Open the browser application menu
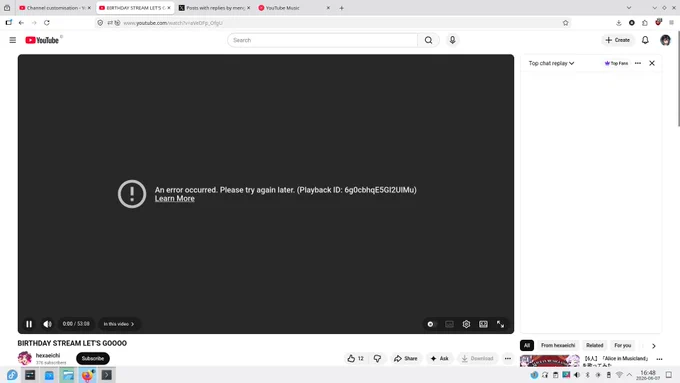Image resolution: width=680 pixels, height=383 pixels. click(x=671, y=23)
